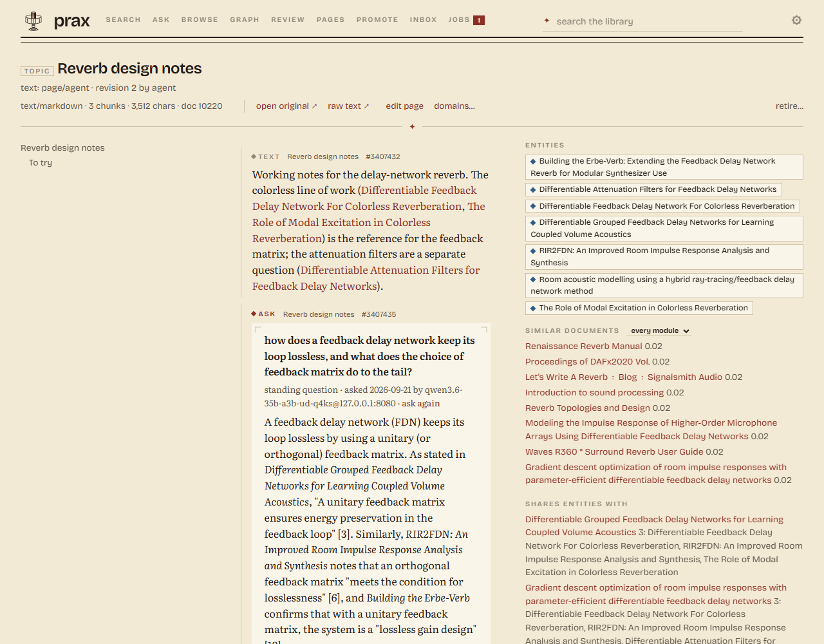Screen dimensions: 824x644
Task: Open the Differentiable Feedback Delay Network entity chip
Action: (x=662, y=206)
